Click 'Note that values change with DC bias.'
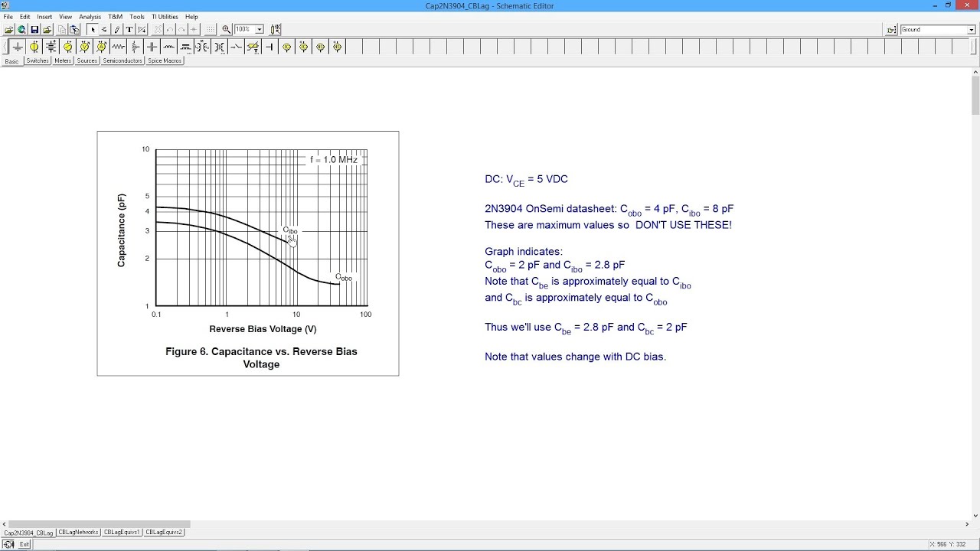The height and width of the screenshot is (551, 980). pyautogui.click(x=575, y=357)
